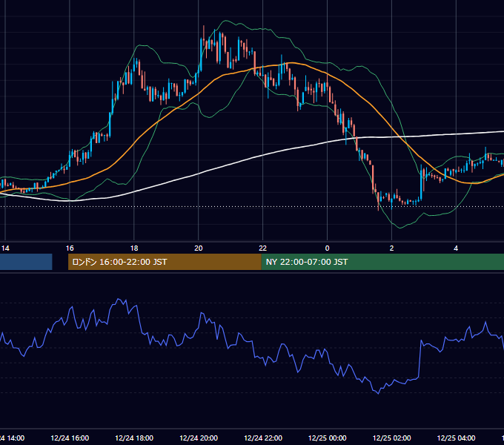This screenshot has width=504, height=445.
Task: Click the "12/25 02:00" date label
Action: [x=391, y=438]
